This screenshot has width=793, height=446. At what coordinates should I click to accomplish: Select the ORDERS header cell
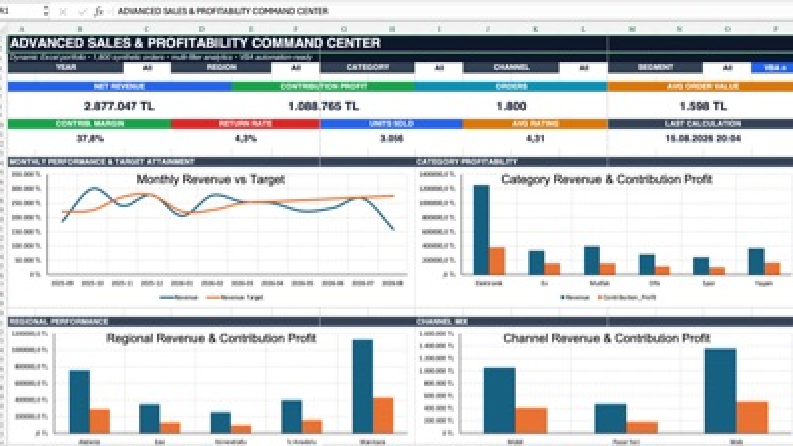point(511,86)
